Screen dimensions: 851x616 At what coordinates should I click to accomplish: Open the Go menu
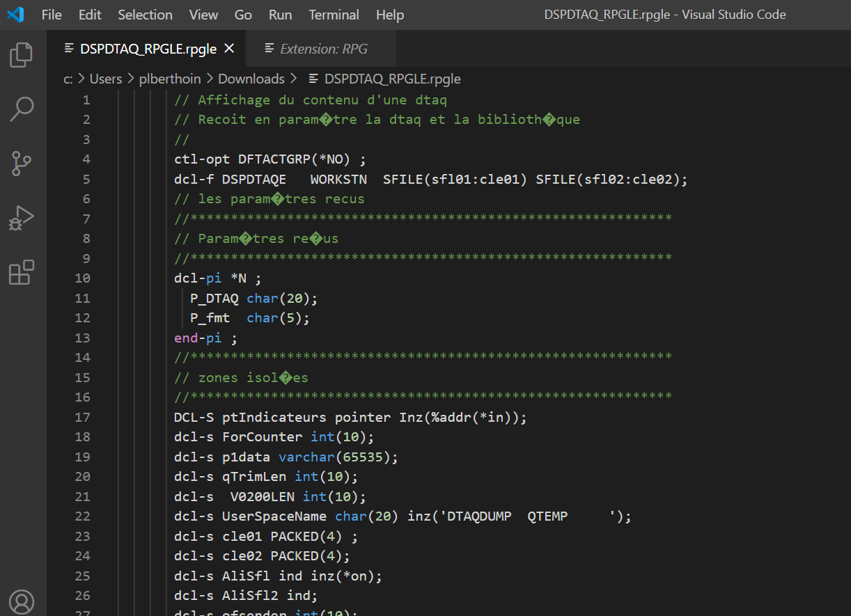243,15
